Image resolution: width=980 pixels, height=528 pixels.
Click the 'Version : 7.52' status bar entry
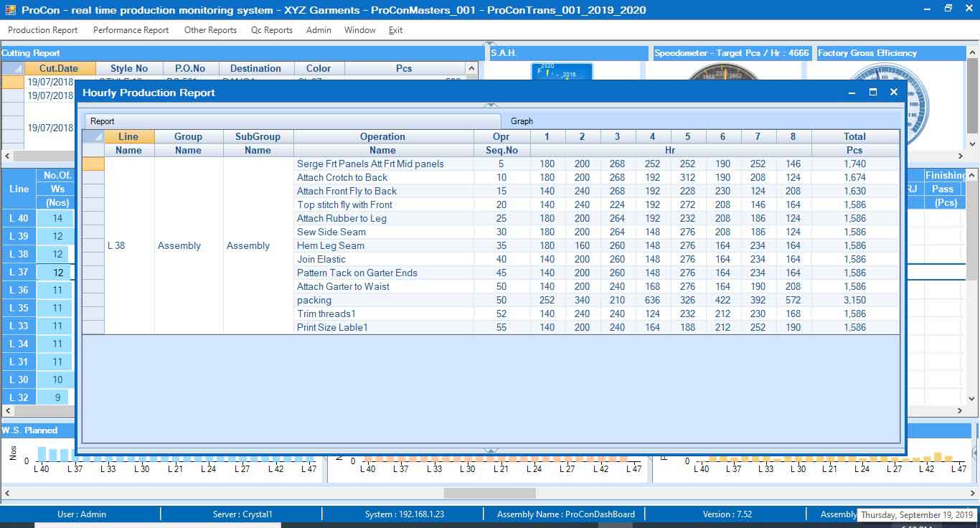[727, 514]
